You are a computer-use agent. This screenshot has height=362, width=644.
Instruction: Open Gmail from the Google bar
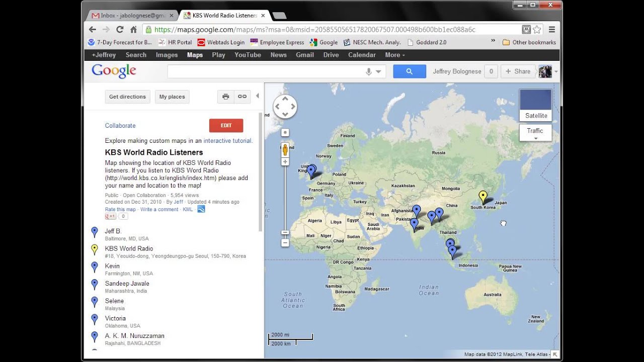point(305,55)
